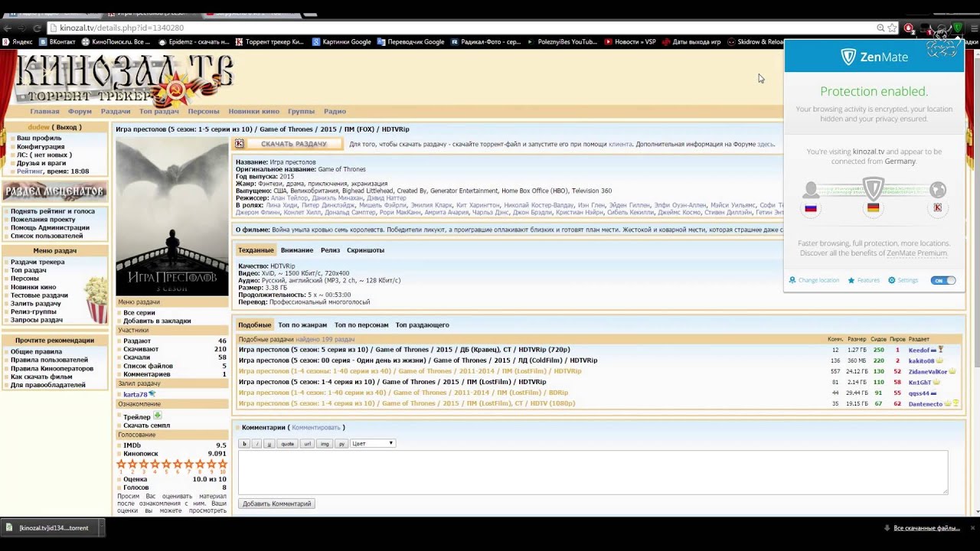The height and width of the screenshot is (551, 980).
Task: Open the ВКонтакт bookmark
Action: pos(57,42)
